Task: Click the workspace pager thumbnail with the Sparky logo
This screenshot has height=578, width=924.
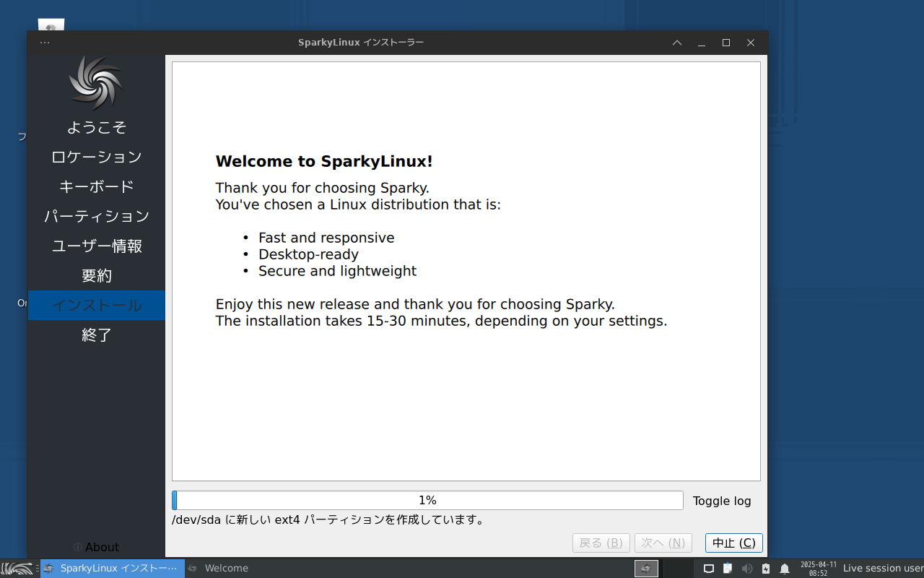Action: 646,569
